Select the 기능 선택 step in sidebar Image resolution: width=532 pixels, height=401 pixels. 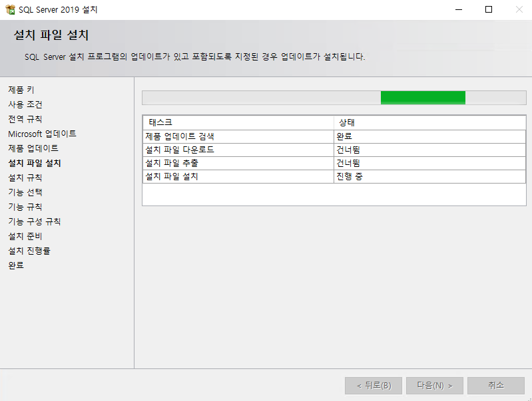click(25, 192)
